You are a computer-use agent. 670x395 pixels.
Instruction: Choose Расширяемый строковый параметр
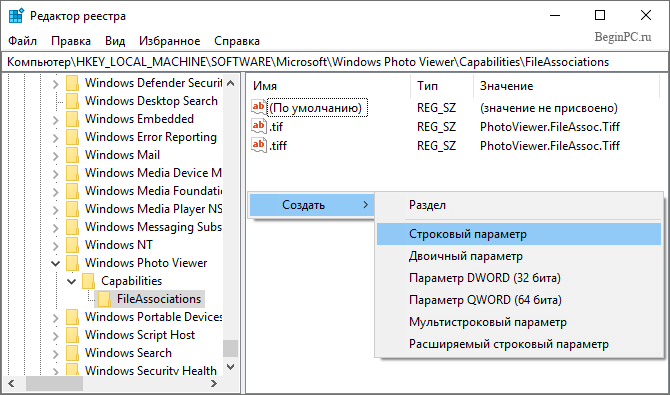(x=519, y=344)
